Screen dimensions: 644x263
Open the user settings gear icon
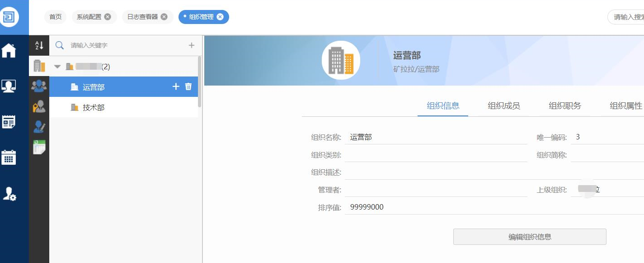pos(9,194)
